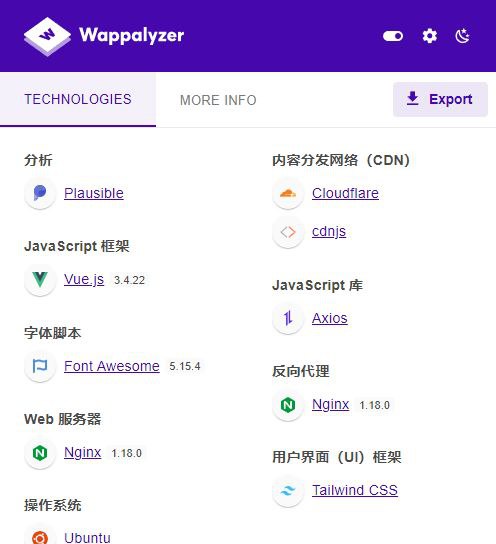The width and height of the screenshot is (496, 544).
Task: Click version 1.18.0 under 反向代理
Action: [x=375, y=405]
